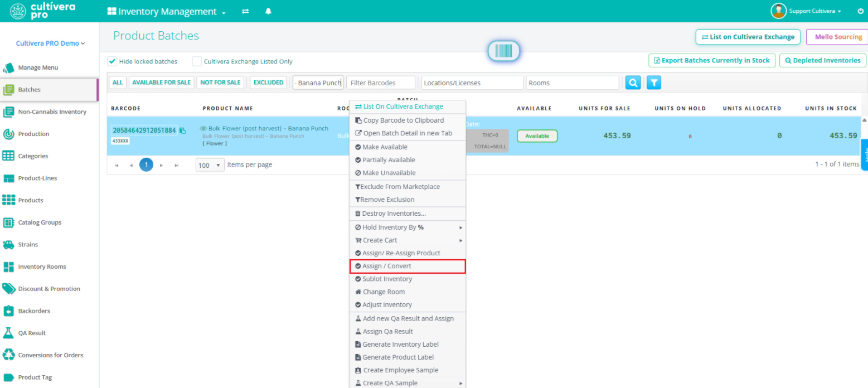Click barcode 20584642912051884 link
This screenshot has width=868, height=388.
(x=144, y=130)
